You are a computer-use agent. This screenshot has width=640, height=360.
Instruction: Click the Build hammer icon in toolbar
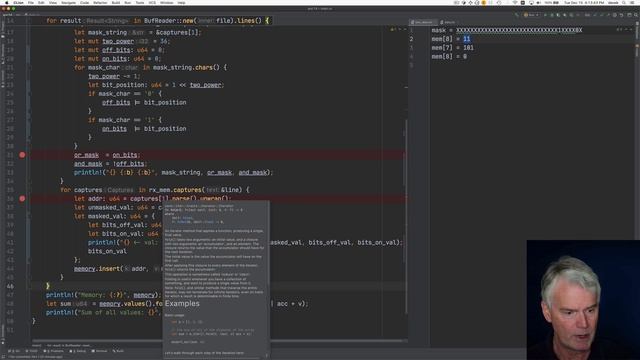[x=517, y=15]
